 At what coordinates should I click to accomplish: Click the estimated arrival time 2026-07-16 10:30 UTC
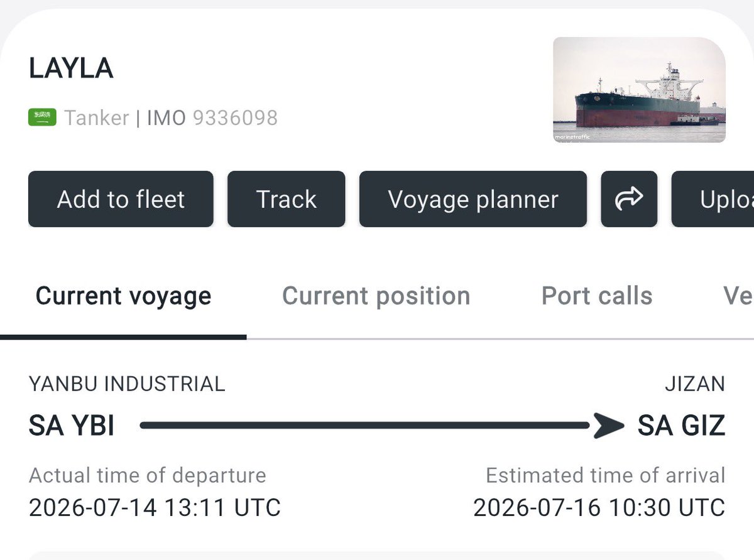pyautogui.click(x=599, y=507)
